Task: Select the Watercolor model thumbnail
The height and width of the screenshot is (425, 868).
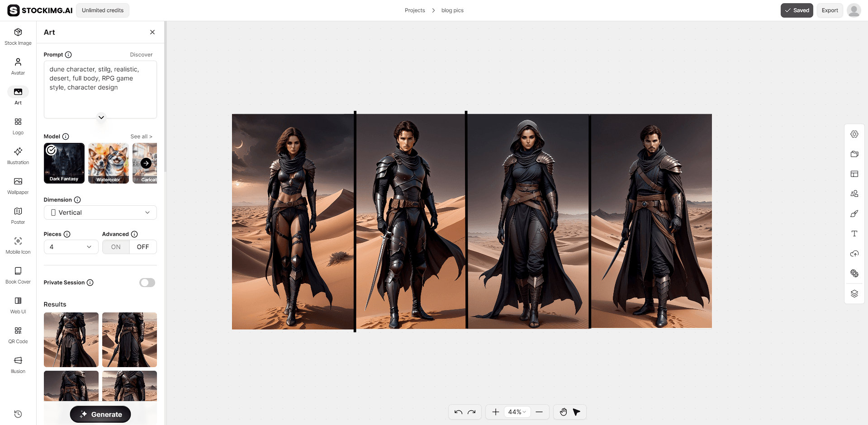Action: click(109, 163)
